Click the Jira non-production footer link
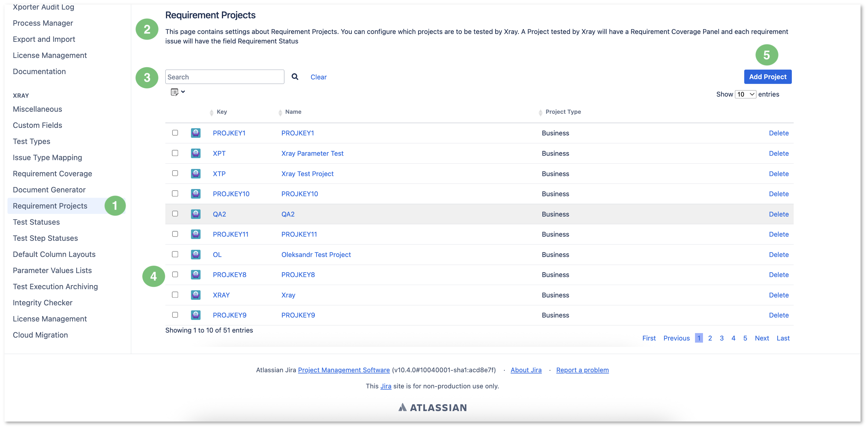The image size is (868, 429). [386, 386]
